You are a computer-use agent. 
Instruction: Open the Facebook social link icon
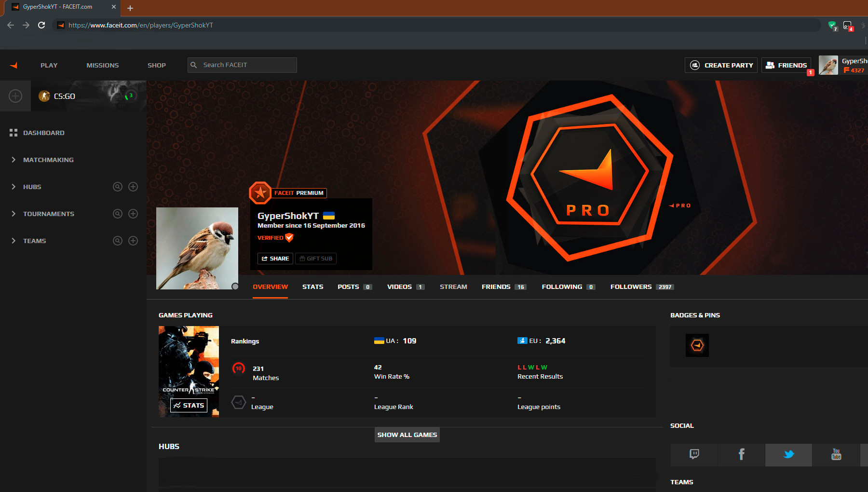[x=741, y=454]
